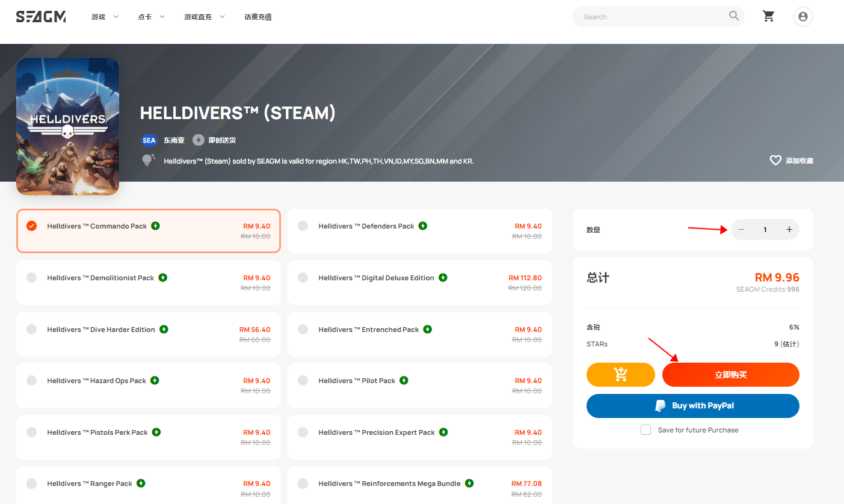Image resolution: width=844 pixels, height=504 pixels.
Task: Expand the 点卡 dropdown menu
Action: click(x=151, y=17)
